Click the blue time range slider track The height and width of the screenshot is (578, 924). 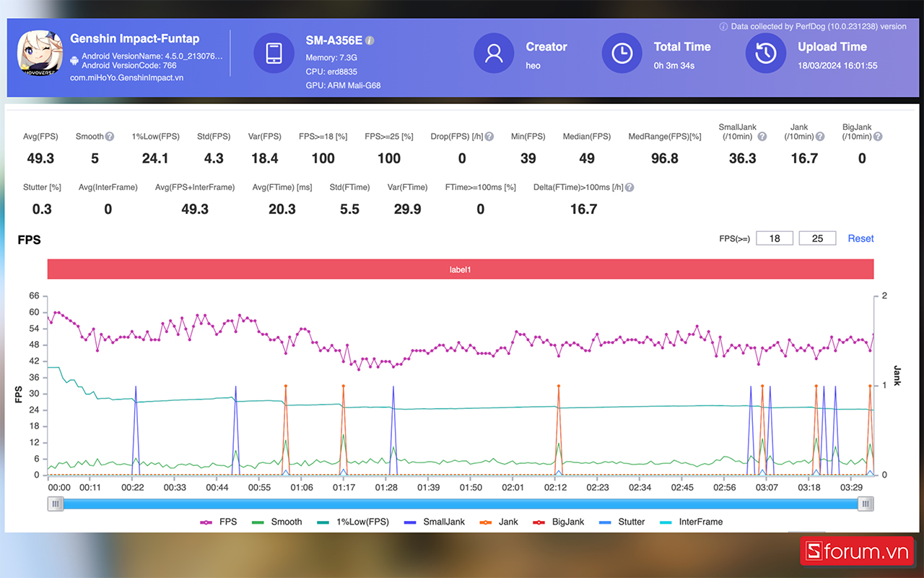461,504
